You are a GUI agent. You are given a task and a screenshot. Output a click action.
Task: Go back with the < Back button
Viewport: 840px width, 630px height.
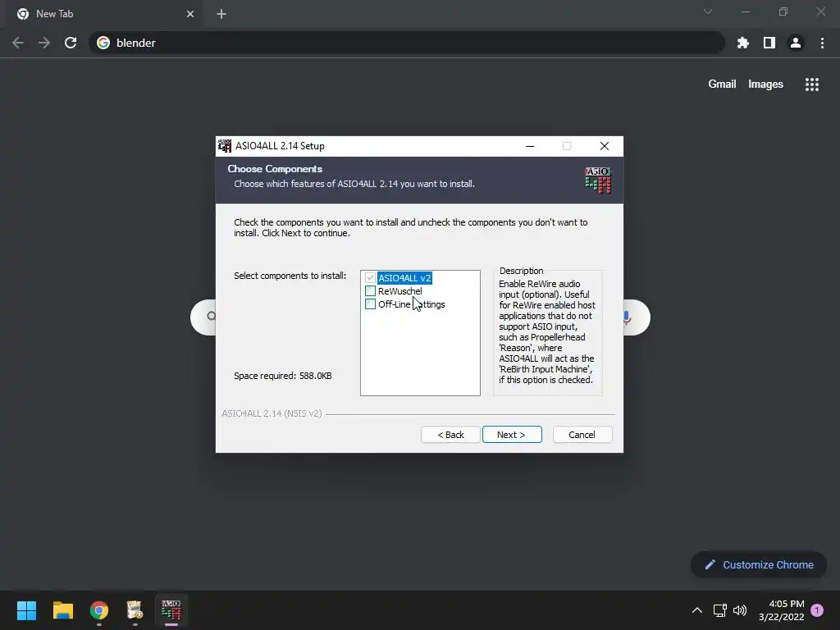point(450,435)
